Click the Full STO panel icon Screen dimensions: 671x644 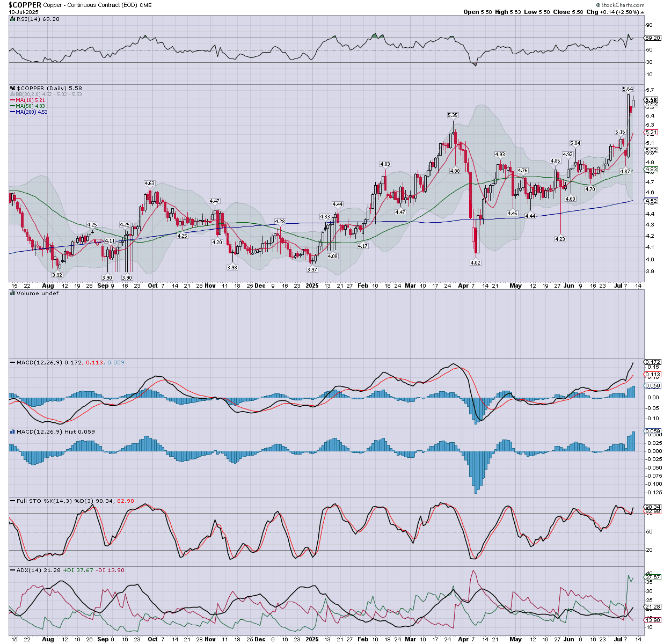[12, 501]
